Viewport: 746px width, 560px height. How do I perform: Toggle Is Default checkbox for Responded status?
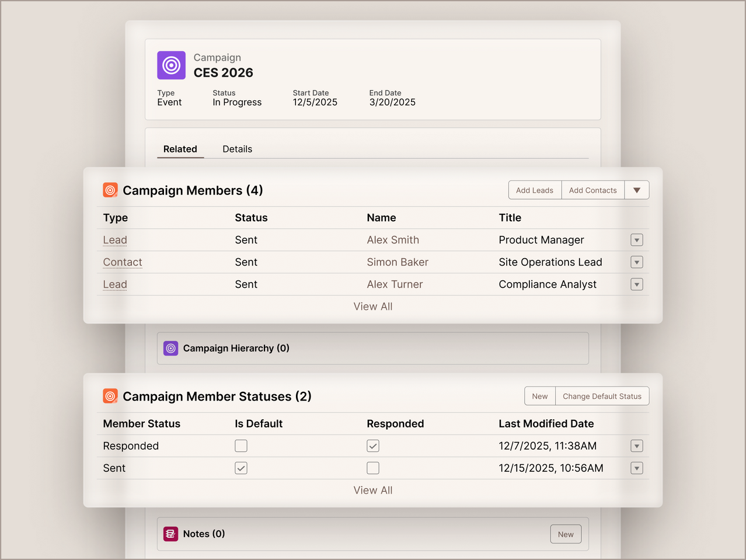click(241, 446)
